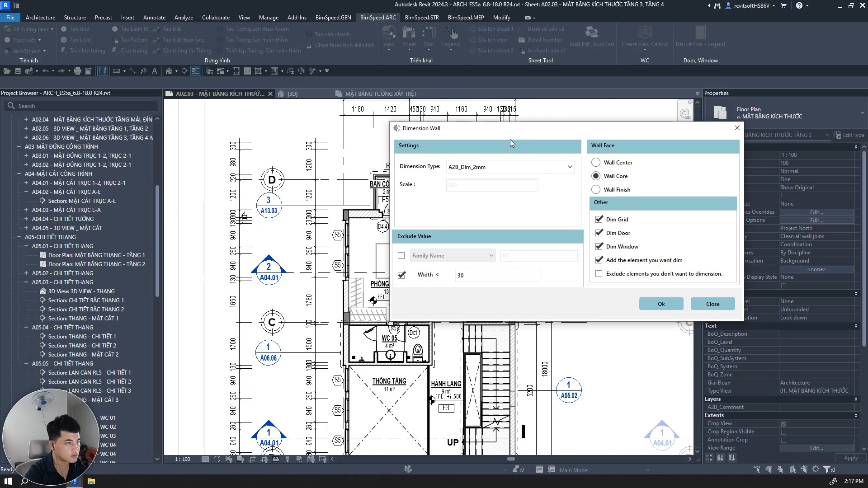Select Wall Center radio button
Viewport: 868px width, 488px height.
[x=596, y=162]
